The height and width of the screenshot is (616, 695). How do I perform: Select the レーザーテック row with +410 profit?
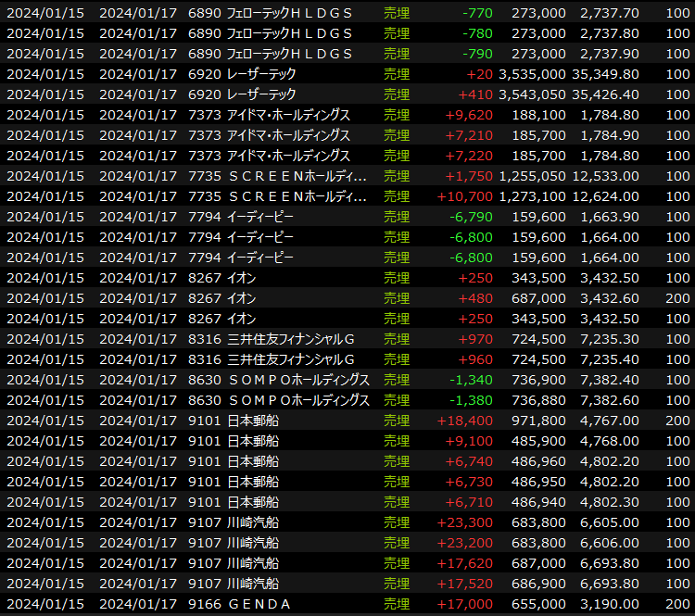coord(271,94)
